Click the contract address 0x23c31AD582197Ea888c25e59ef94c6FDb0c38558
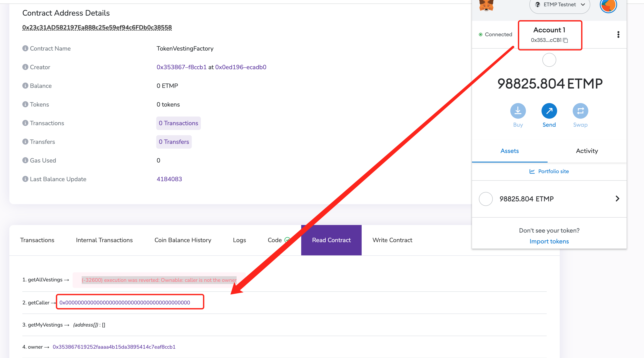Screen dimensions: 644x358 [97, 28]
